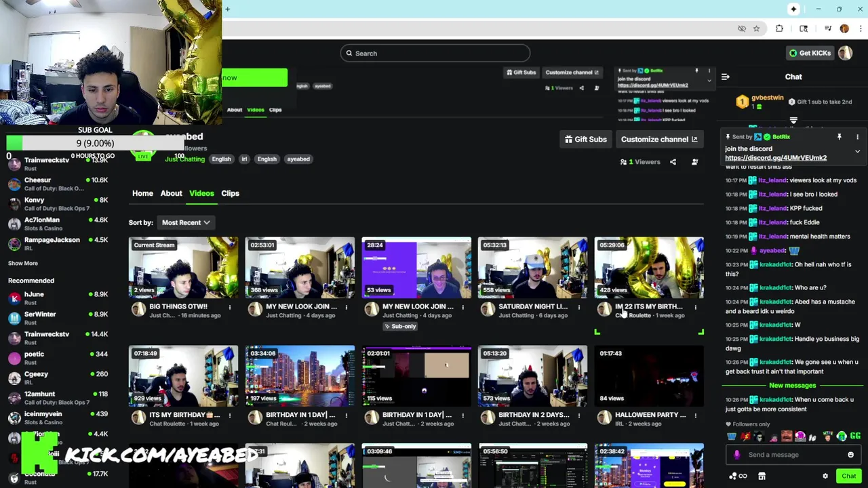Open the Most Recent sort dropdown

(x=185, y=222)
